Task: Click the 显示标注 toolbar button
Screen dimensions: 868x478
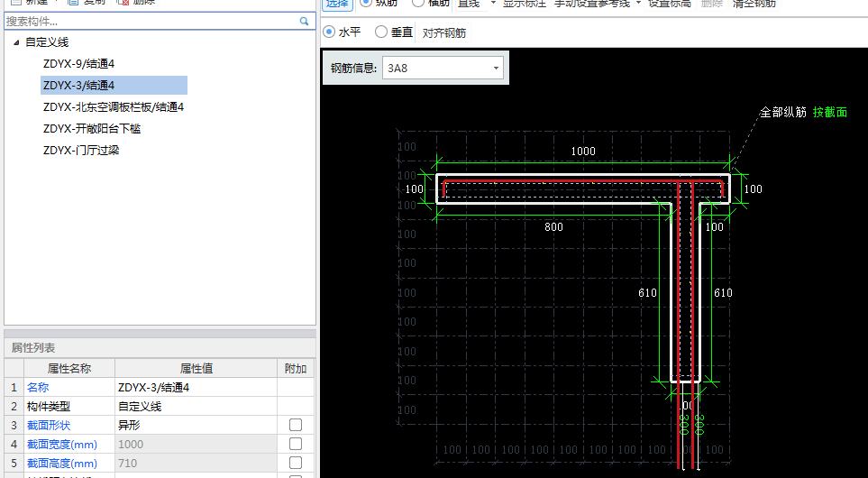Action: coord(524,4)
